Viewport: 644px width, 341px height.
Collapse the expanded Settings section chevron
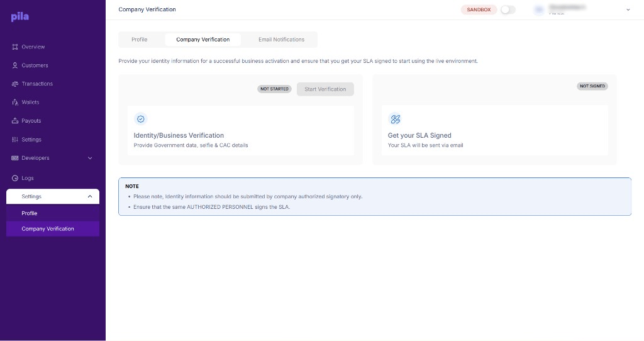(x=90, y=197)
